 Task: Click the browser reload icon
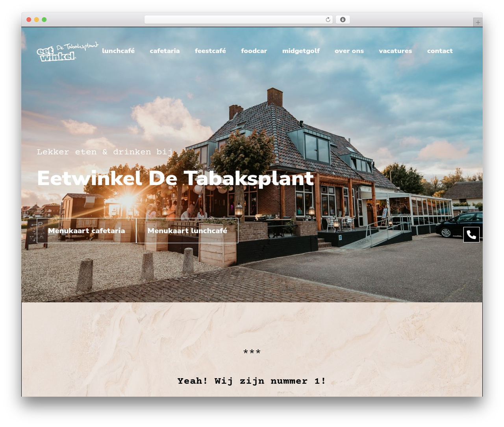coord(328,20)
